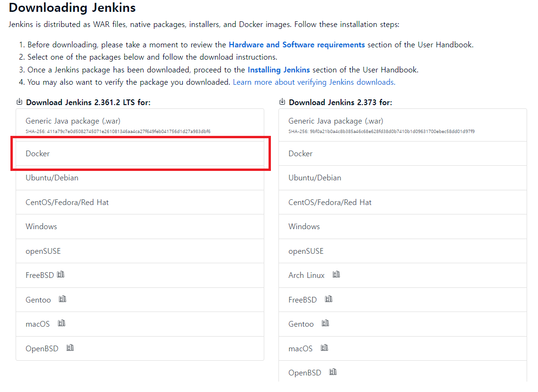Click the book icon next to LTS OpenBSD

point(70,348)
